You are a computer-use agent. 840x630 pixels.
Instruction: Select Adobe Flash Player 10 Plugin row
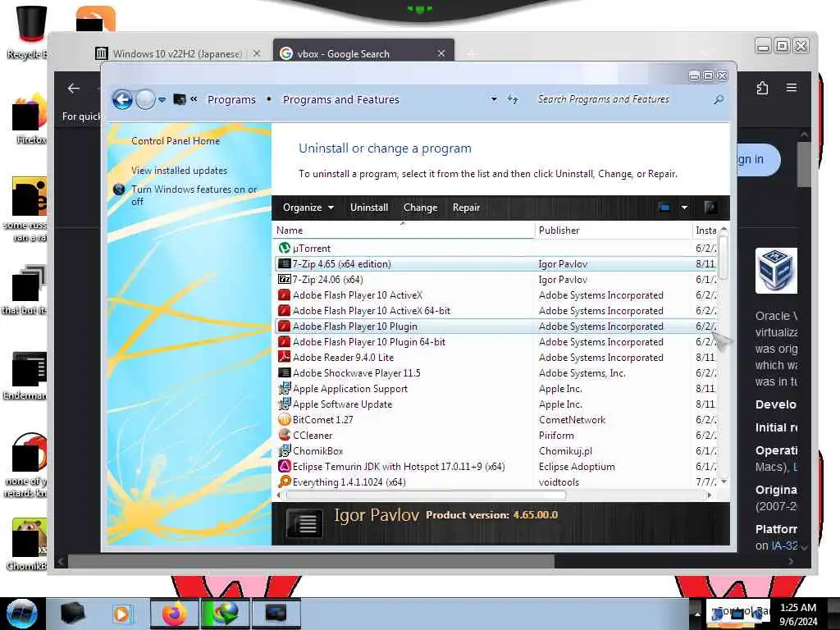click(x=496, y=326)
